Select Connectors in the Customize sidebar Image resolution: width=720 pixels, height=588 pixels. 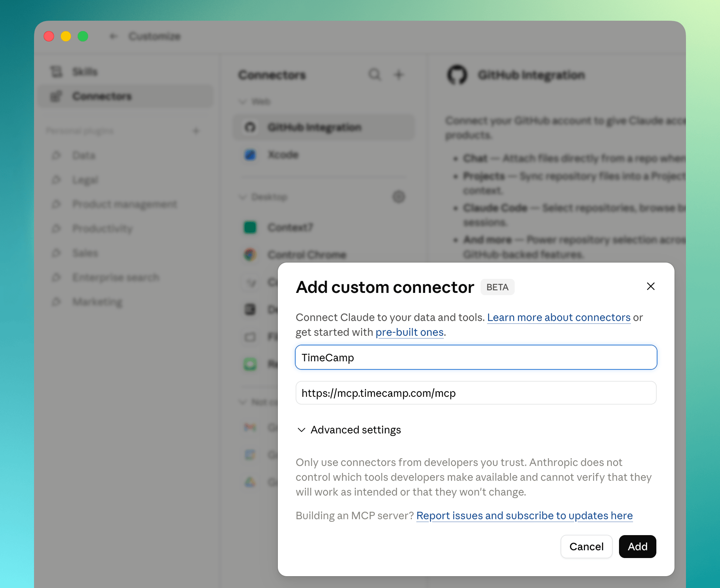126,96
